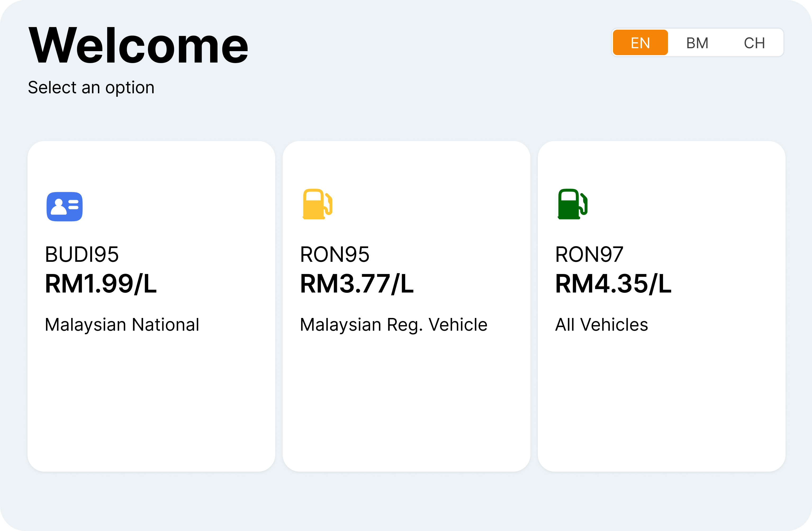Click the yellow fuel pump icon
Image resolution: width=812 pixels, height=531 pixels.
pyautogui.click(x=317, y=204)
